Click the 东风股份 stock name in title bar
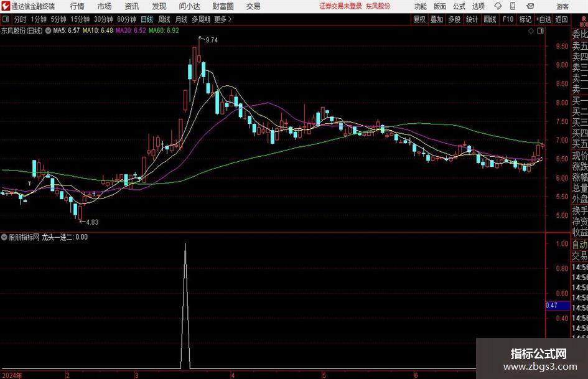The image size is (588, 379). coord(378,6)
